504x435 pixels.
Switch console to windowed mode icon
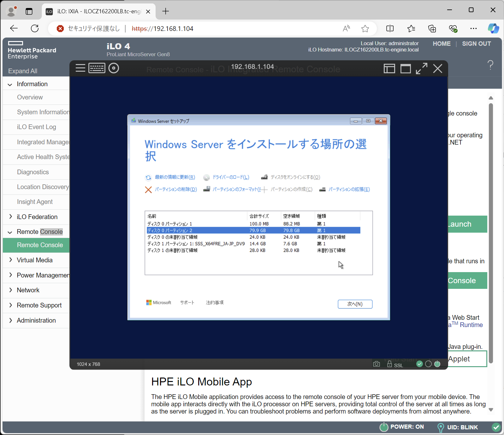coord(406,69)
